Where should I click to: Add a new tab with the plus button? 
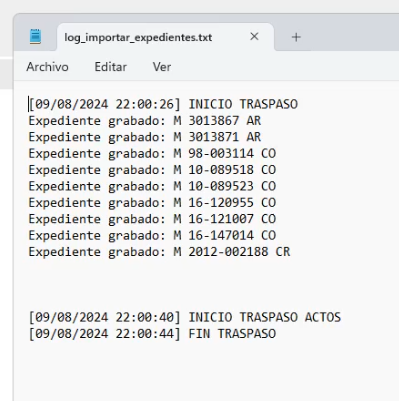296,37
